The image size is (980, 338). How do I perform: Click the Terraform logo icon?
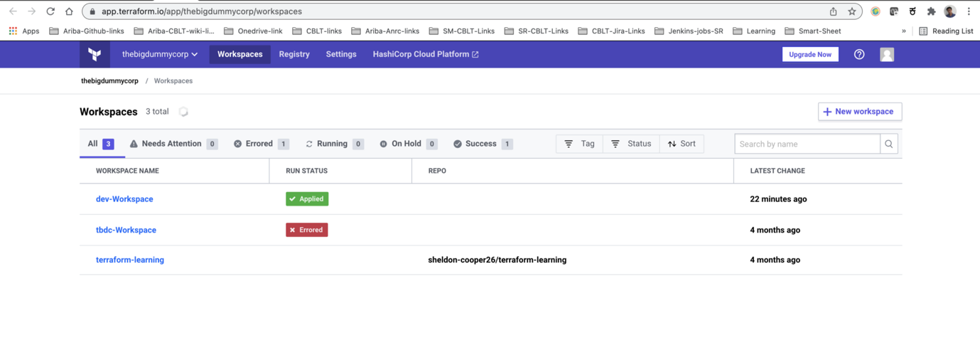[95, 54]
